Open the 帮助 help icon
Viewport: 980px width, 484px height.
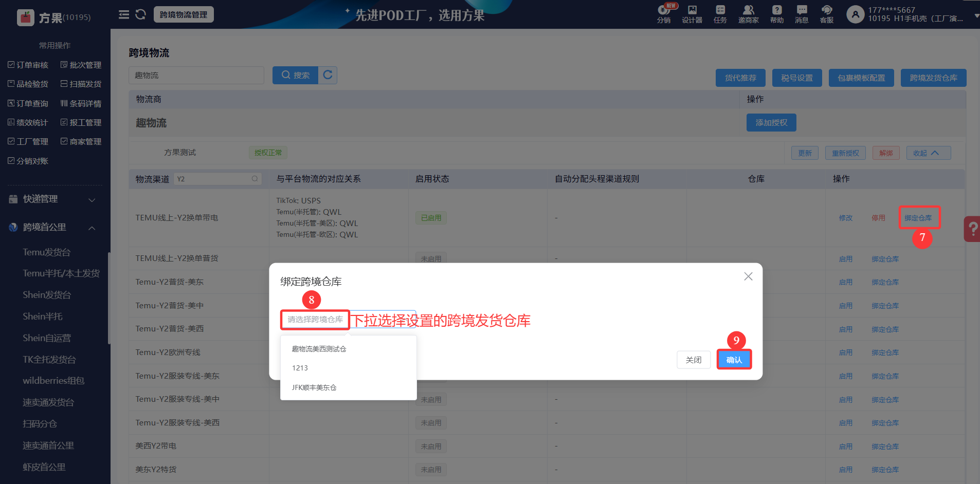[x=777, y=14]
